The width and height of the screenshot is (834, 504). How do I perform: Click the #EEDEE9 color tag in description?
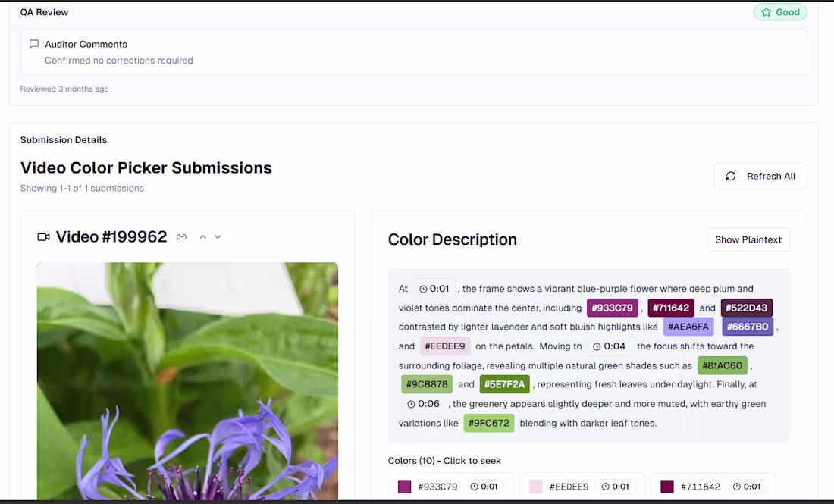445,346
